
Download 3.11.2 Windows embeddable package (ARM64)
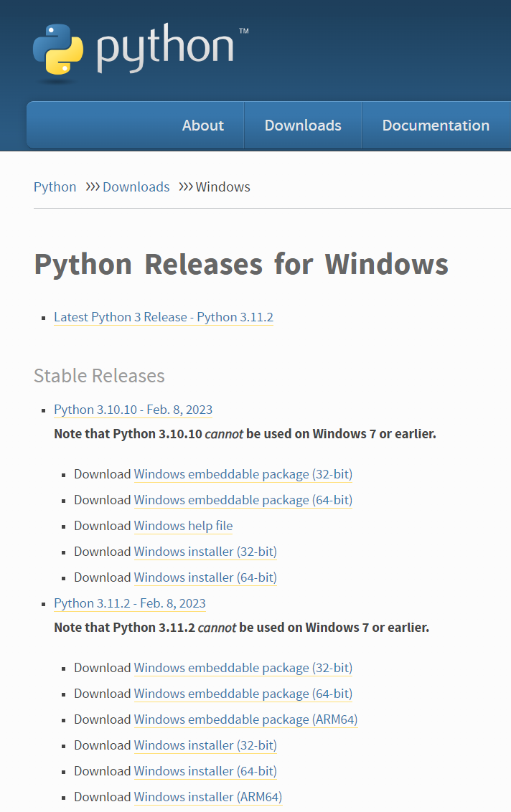(245, 719)
